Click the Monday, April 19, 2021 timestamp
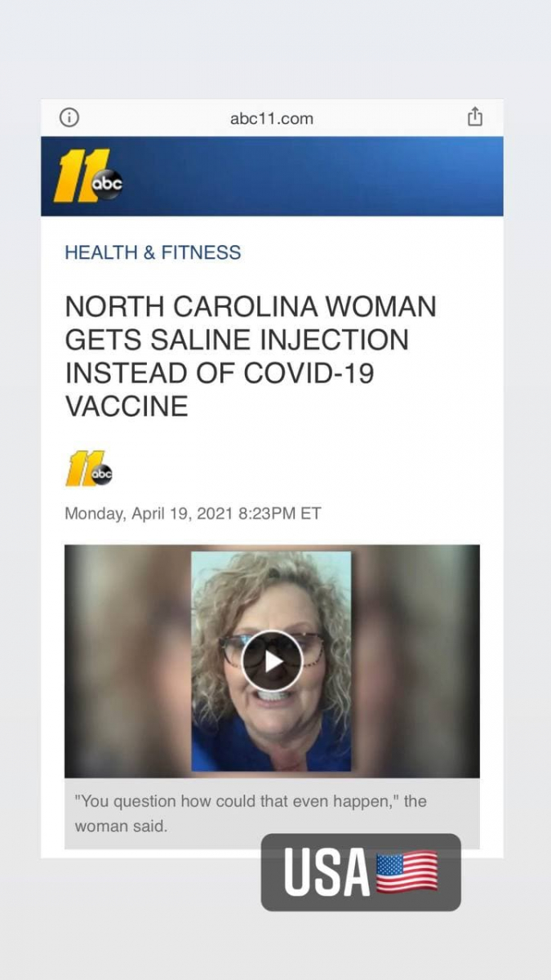Image resolution: width=551 pixels, height=980 pixels. [193, 514]
